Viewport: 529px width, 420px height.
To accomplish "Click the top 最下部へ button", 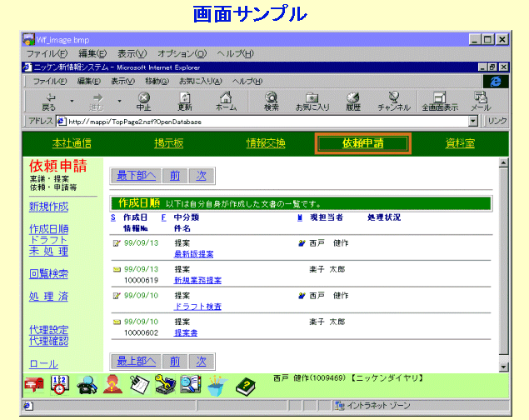I will point(134,176).
